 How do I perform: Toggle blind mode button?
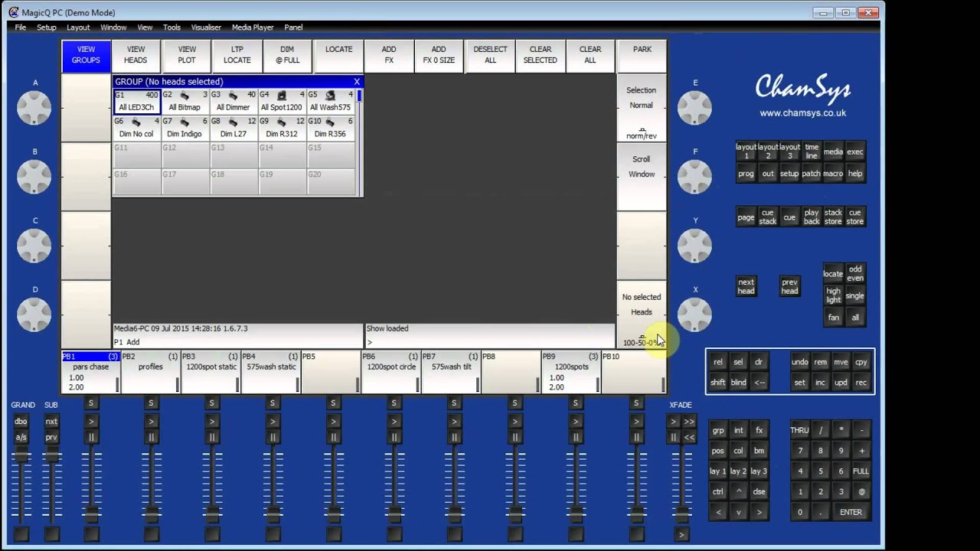coord(738,383)
